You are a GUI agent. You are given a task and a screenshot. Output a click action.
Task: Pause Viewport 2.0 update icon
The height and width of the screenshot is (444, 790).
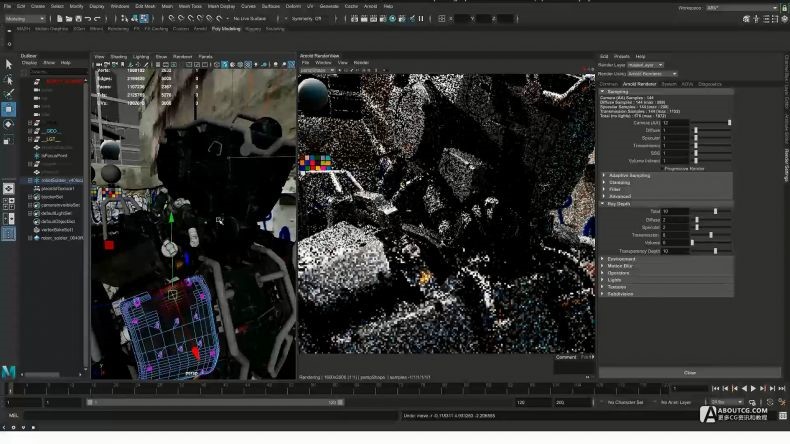click(x=421, y=19)
